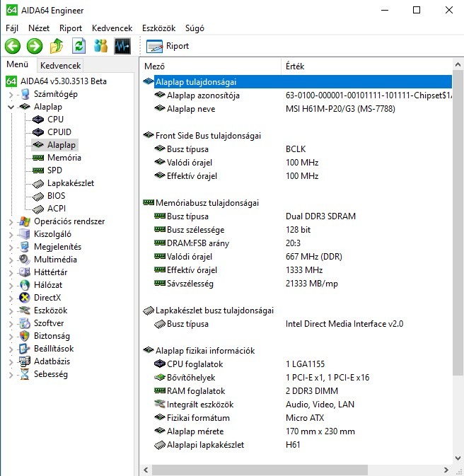Click the vertical scrollbar down arrow

click(458, 458)
